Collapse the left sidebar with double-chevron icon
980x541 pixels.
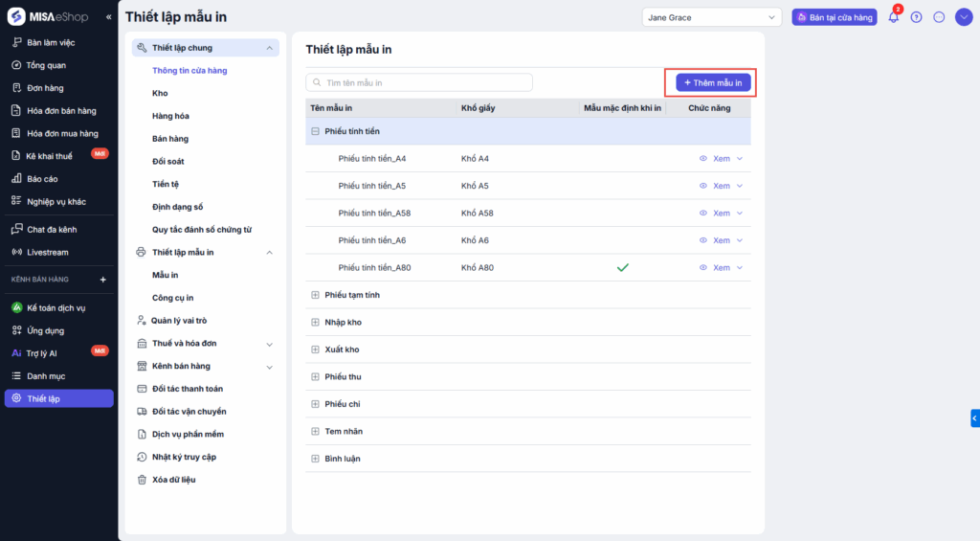tap(108, 17)
